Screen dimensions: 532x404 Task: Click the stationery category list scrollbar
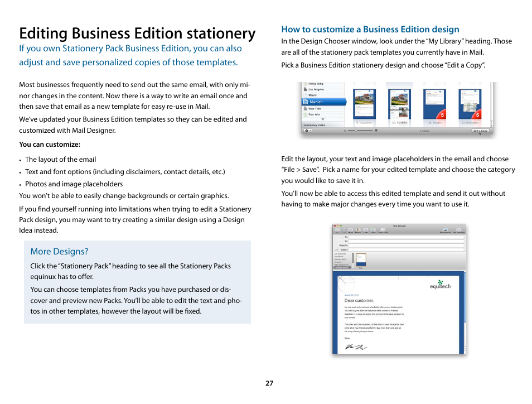point(353,261)
